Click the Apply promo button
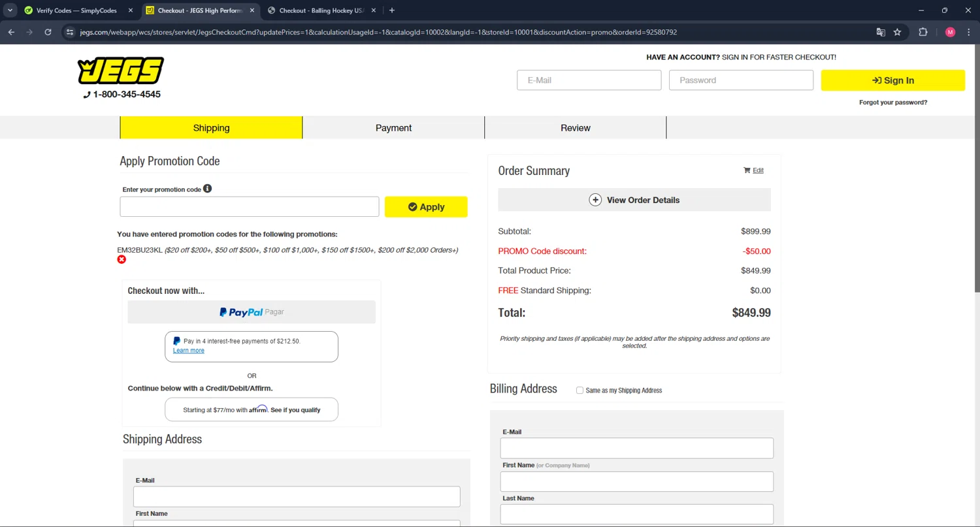Image resolution: width=980 pixels, height=527 pixels. click(426, 207)
